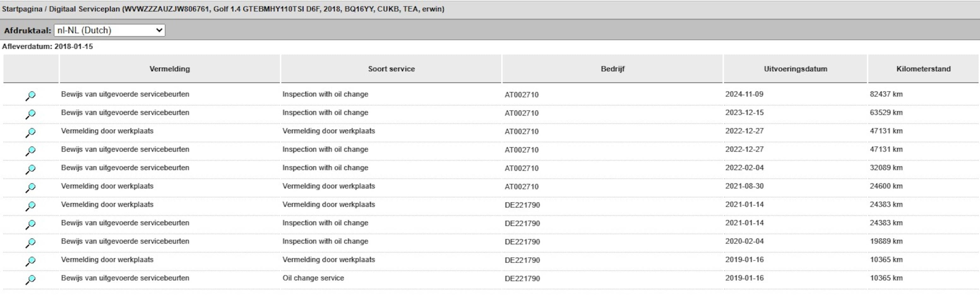
Task: Open magnifier icon for 2020-02-04 entry
Action: tap(30, 243)
